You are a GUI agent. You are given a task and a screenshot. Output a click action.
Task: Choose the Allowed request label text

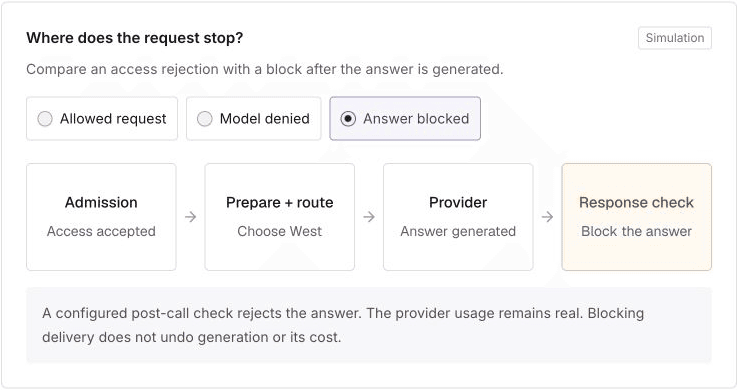(x=113, y=119)
